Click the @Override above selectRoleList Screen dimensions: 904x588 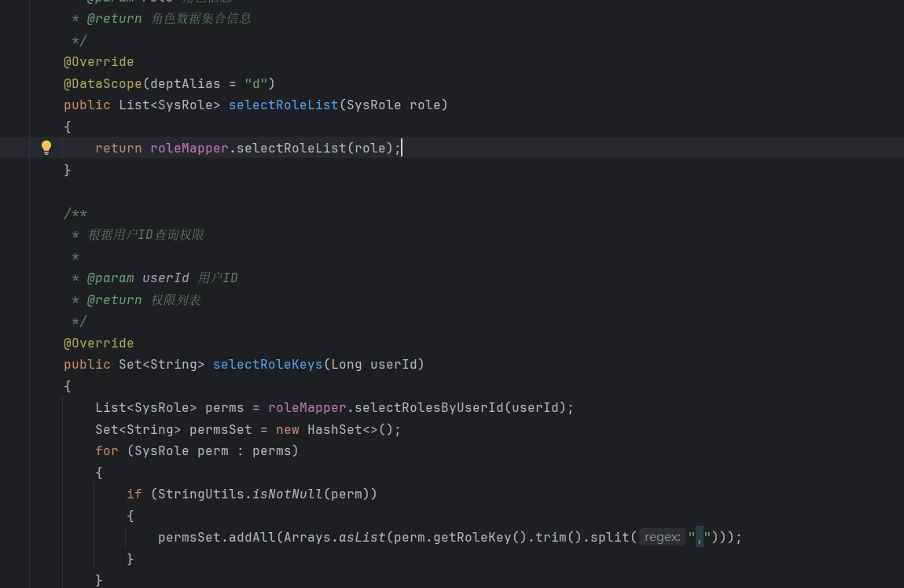coord(98,61)
